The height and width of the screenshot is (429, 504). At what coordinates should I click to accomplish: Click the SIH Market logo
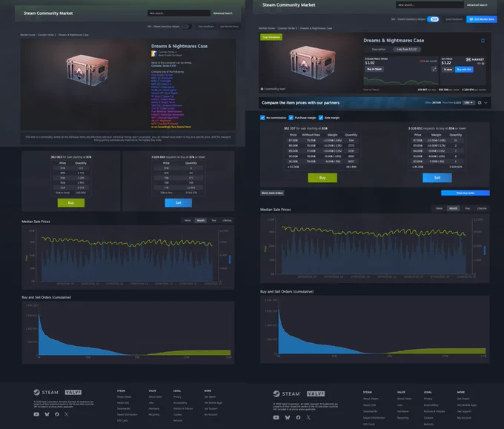tap(475, 59)
